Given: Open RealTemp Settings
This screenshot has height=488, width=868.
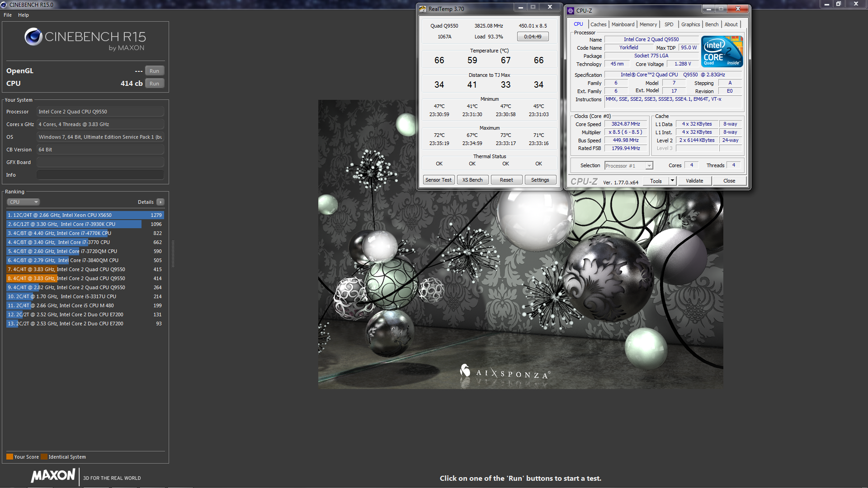Looking at the screenshot, I should pos(540,180).
